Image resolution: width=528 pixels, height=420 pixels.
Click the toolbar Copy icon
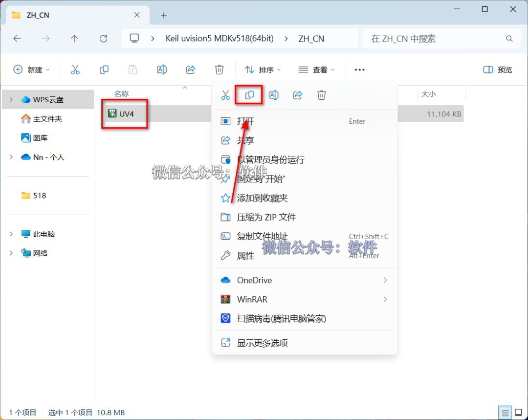point(104,70)
